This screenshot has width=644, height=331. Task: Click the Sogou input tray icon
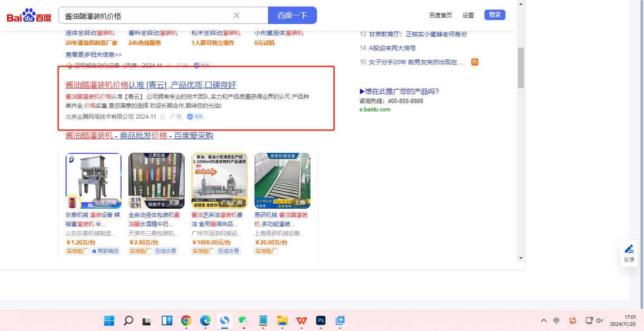pos(573,321)
